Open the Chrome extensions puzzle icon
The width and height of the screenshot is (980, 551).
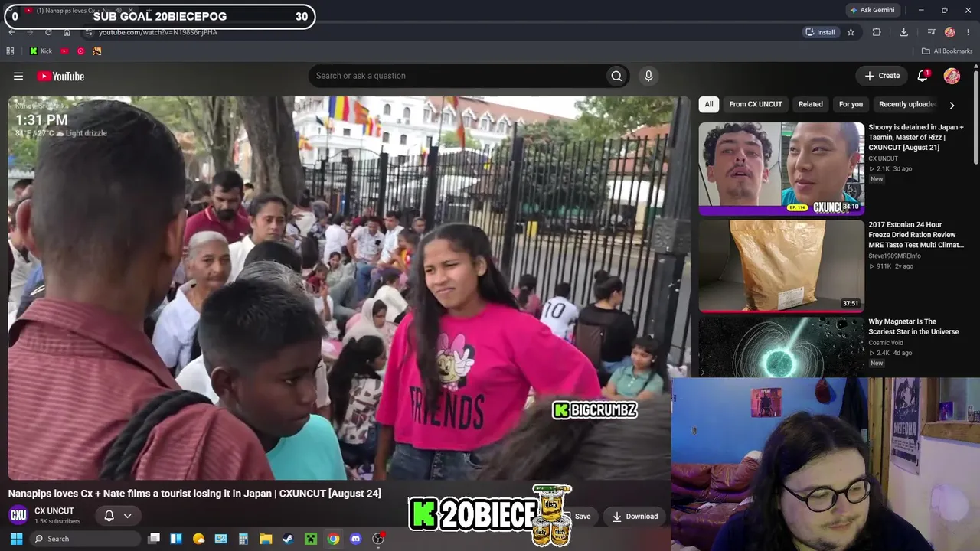877,32
